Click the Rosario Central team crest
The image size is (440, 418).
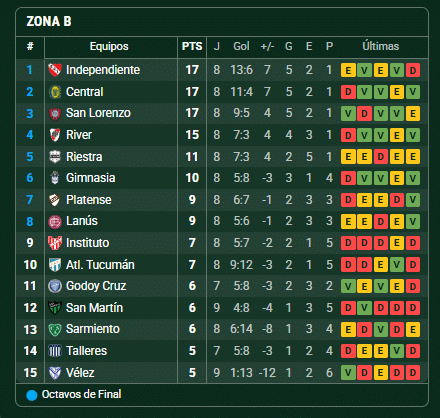(x=55, y=92)
